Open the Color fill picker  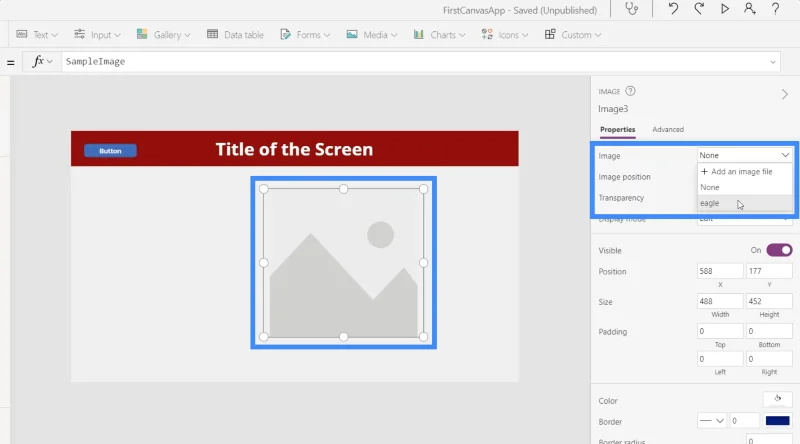[x=778, y=399]
